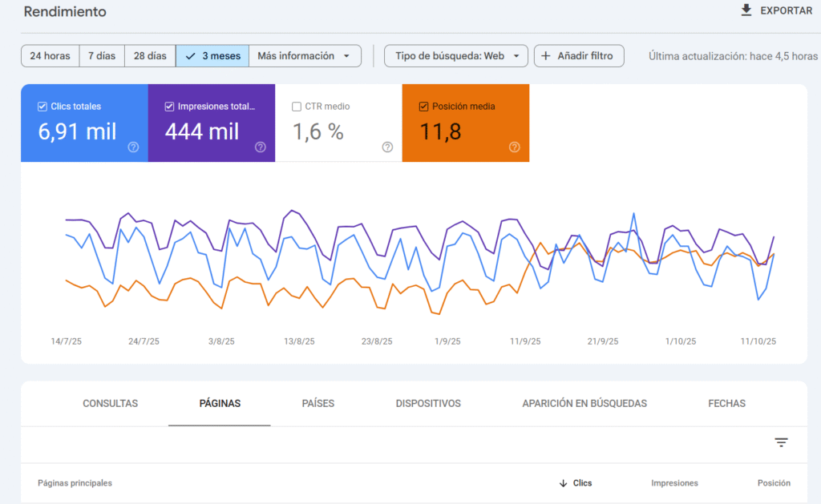The width and height of the screenshot is (821, 504).
Task: Enable the CTR medio checkbox
Action: coord(297,107)
